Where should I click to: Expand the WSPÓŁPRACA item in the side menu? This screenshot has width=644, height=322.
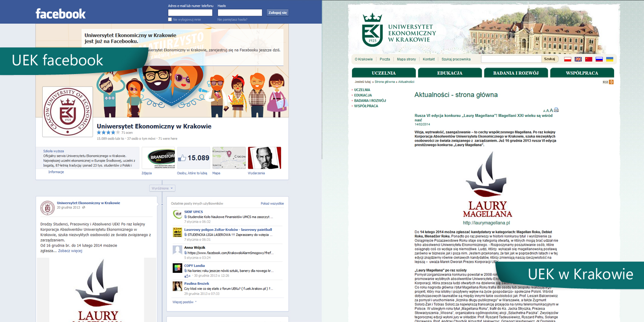pyautogui.click(x=366, y=106)
